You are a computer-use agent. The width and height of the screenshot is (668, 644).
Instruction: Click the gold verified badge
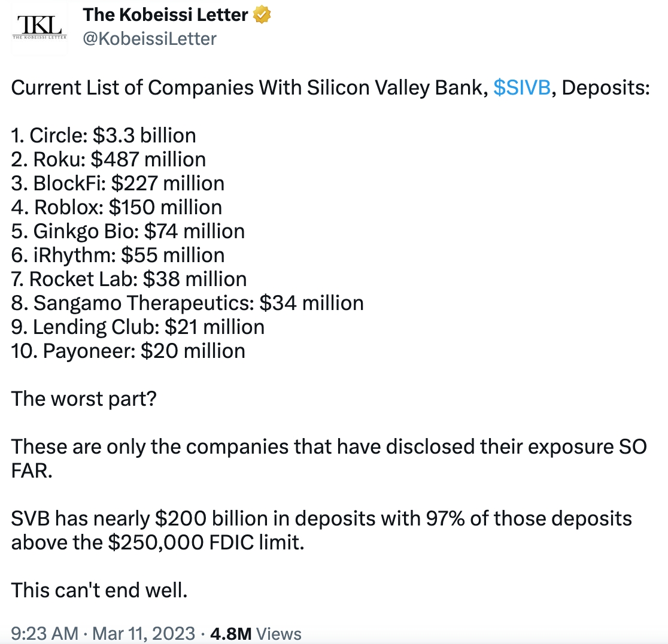262,15
